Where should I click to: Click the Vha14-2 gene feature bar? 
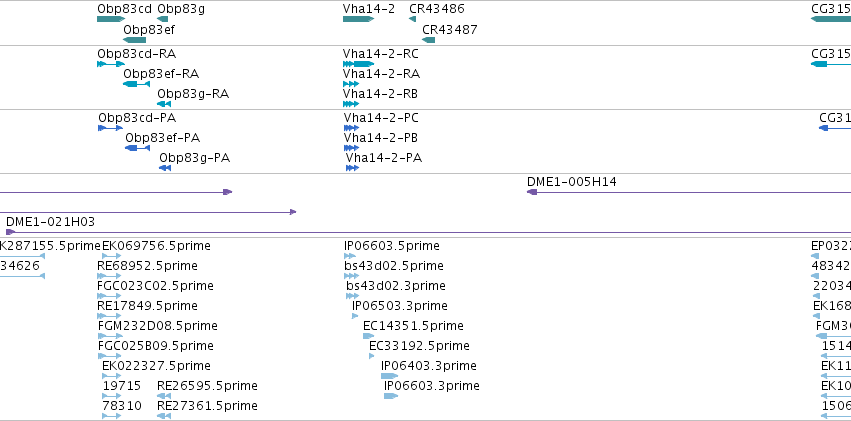358,19
